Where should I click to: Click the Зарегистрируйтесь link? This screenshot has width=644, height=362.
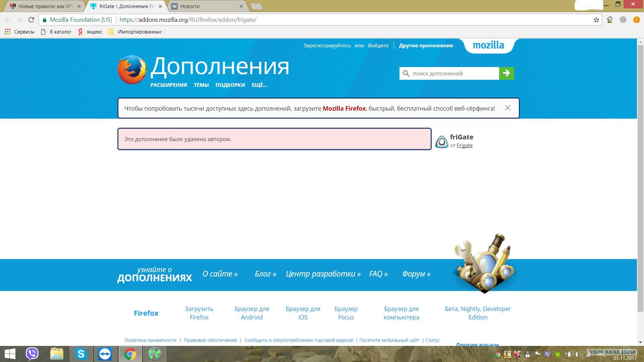327,46
